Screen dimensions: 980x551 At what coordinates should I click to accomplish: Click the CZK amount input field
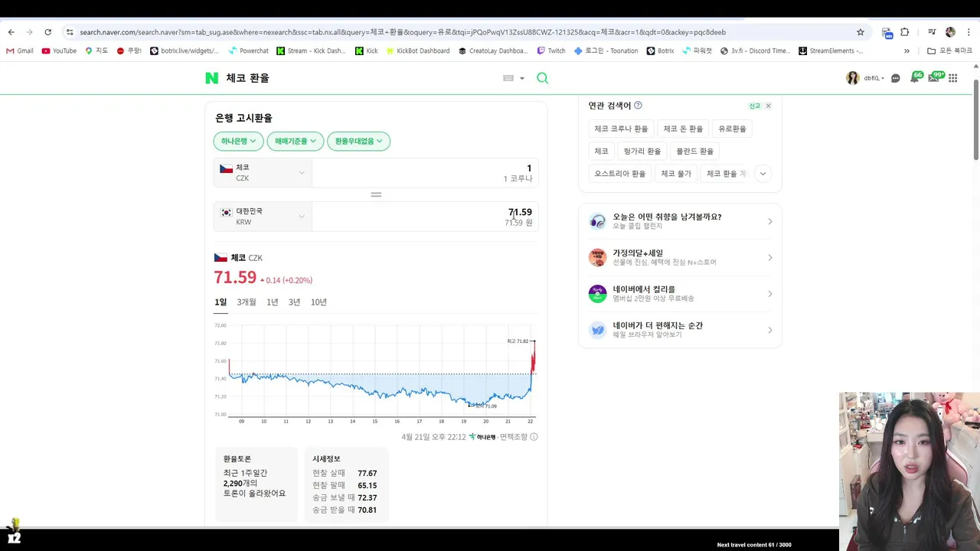click(424, 172)
